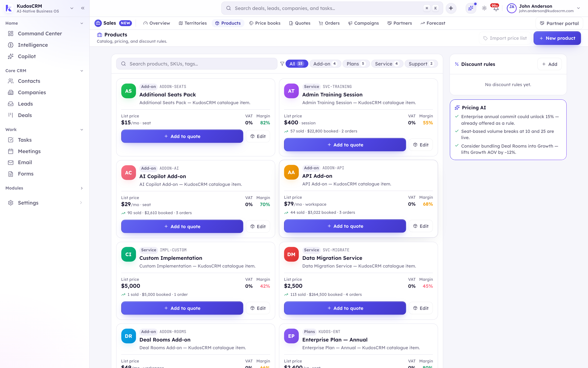Click the Pricing AI sparkle icon
Viewport: 588px width, 368px height.
457,108
